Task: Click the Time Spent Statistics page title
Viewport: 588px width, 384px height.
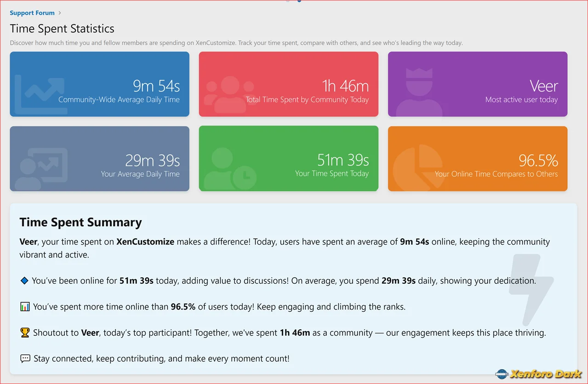Action: point(62,29)
